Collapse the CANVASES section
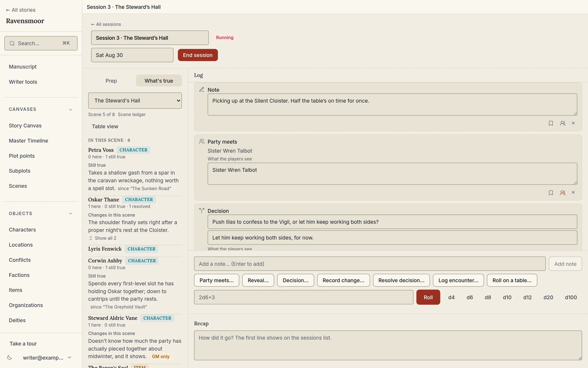 71,110
